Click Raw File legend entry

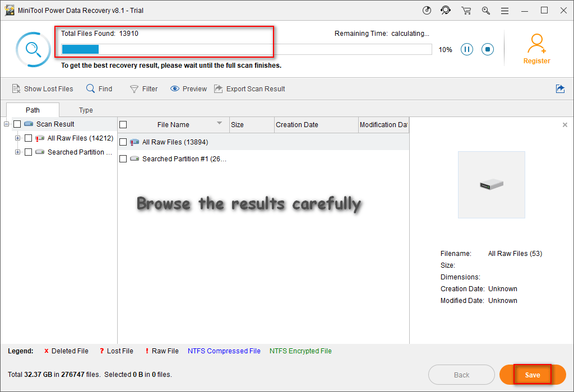[x=162, y=351]
